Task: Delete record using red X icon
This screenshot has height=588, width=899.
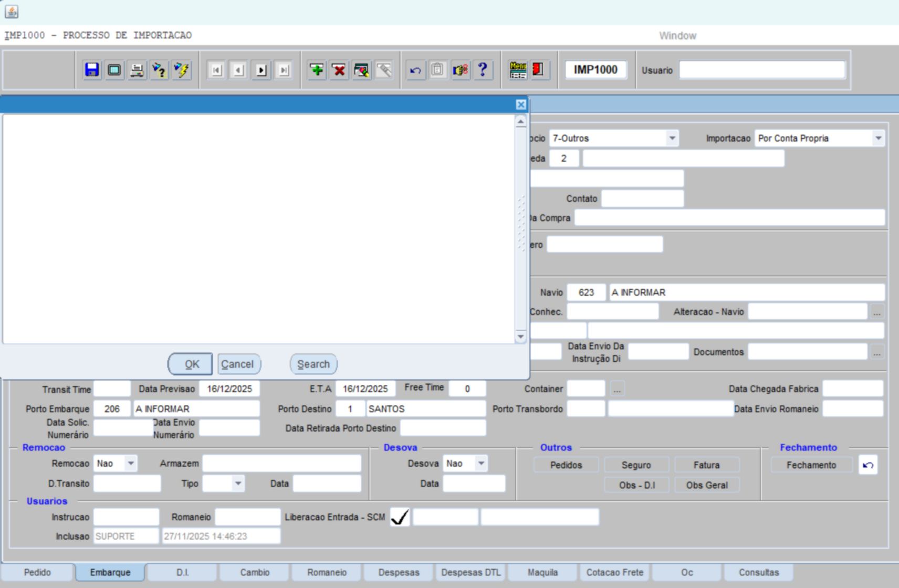Action: 339,70
